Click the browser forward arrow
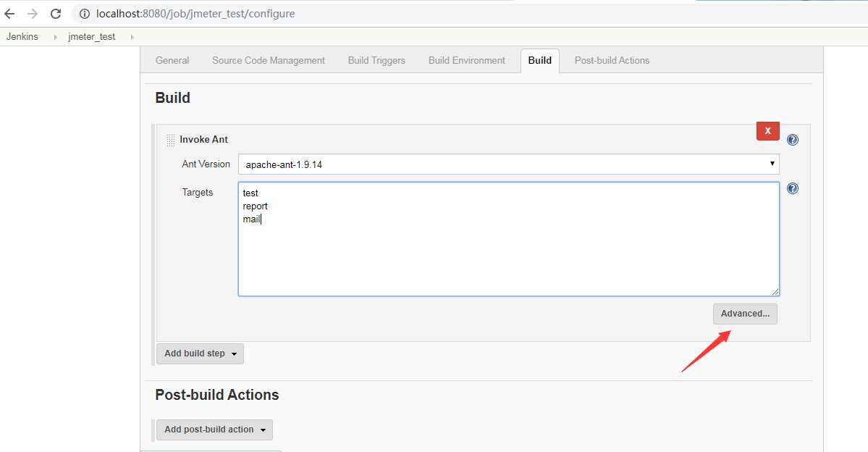This screenshot has height=452, width=868. (x=33, y=14)
